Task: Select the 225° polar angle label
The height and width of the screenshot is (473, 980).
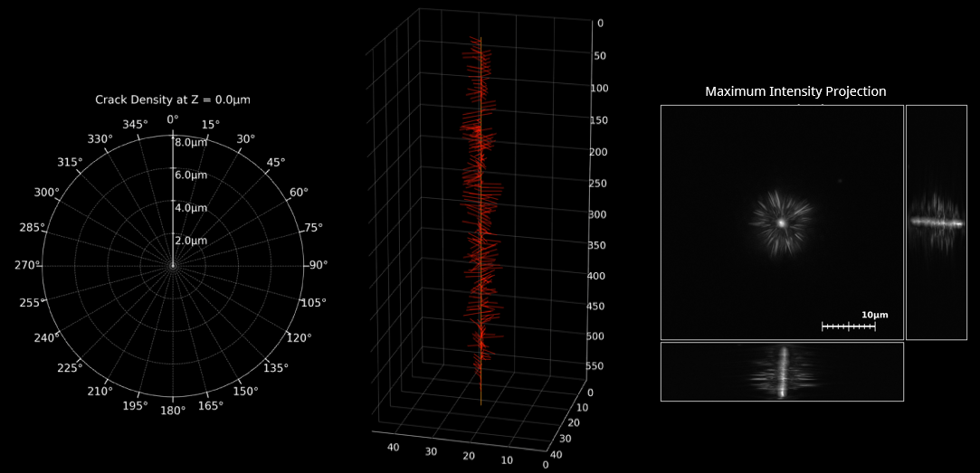Action: tap(71, 368)
